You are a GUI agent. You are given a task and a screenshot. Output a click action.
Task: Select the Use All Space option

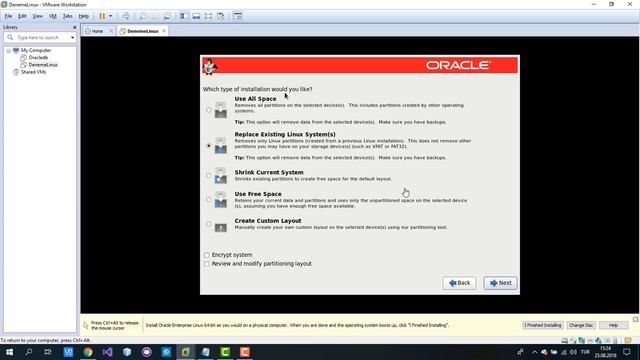tap(209, 110)
